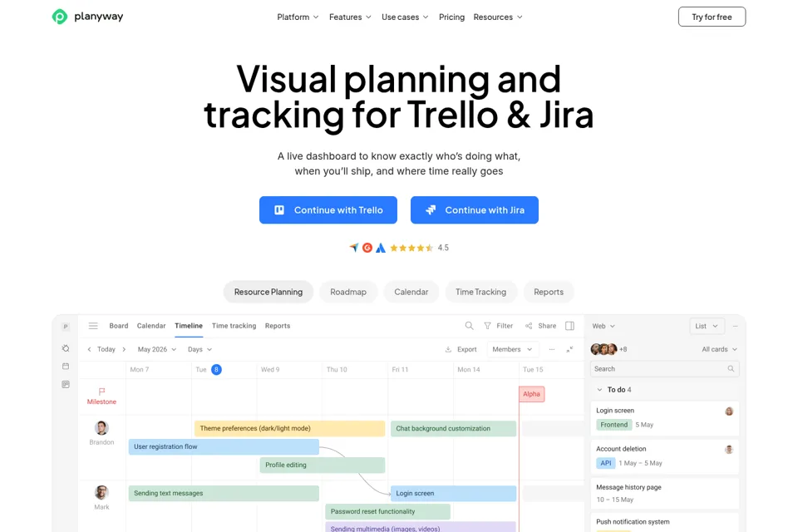Click the API label tag
The height and width of the screenshot is (532, 798).
coord(606,463)
